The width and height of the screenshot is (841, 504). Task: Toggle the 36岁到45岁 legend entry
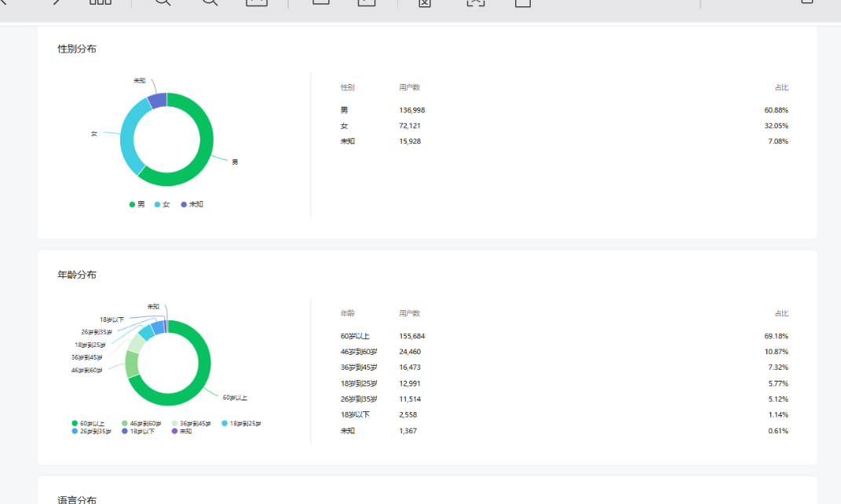point(192,424)
